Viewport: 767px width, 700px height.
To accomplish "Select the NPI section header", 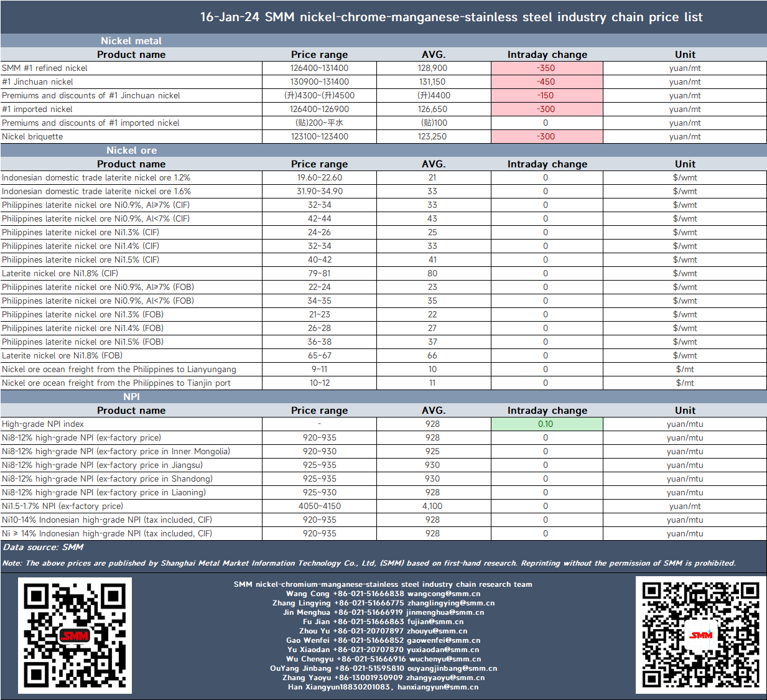I will tap(131, 396).
